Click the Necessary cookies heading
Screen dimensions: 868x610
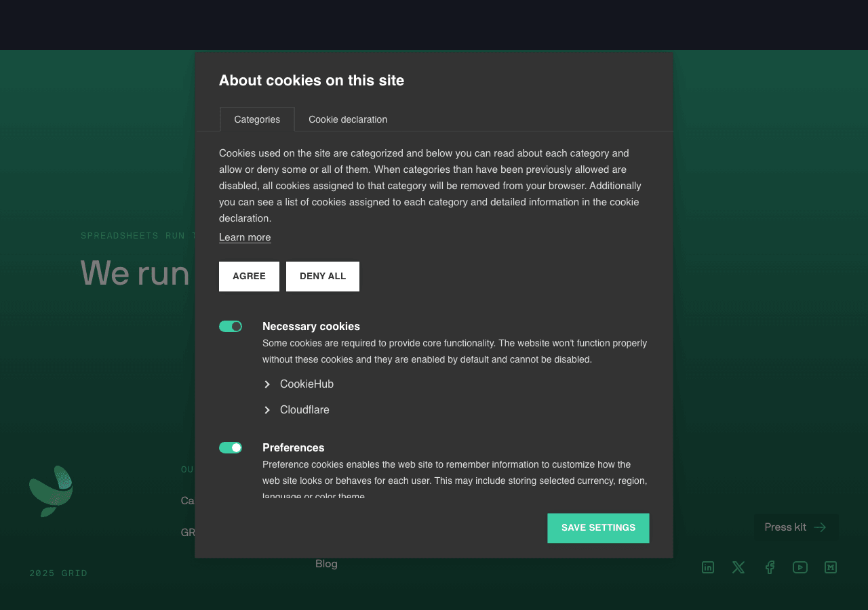(311, 327)
